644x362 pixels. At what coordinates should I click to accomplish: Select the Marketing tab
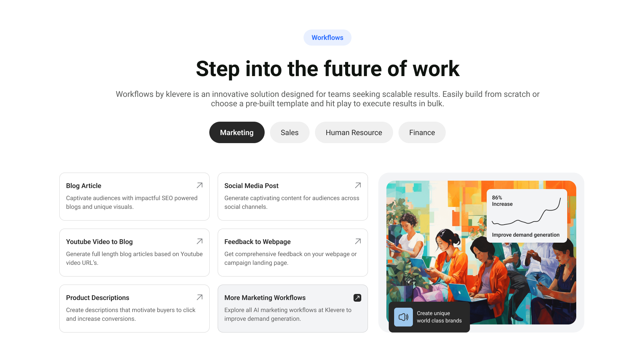click(236, 132)
